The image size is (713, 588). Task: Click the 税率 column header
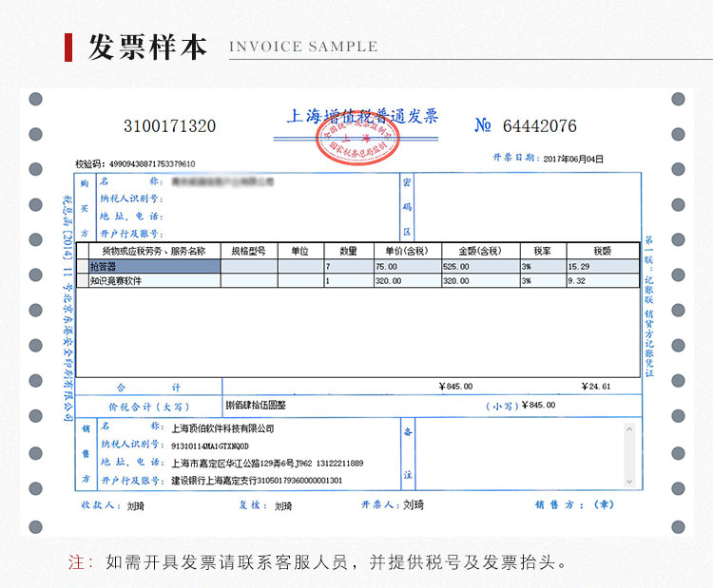click(542, 252)
